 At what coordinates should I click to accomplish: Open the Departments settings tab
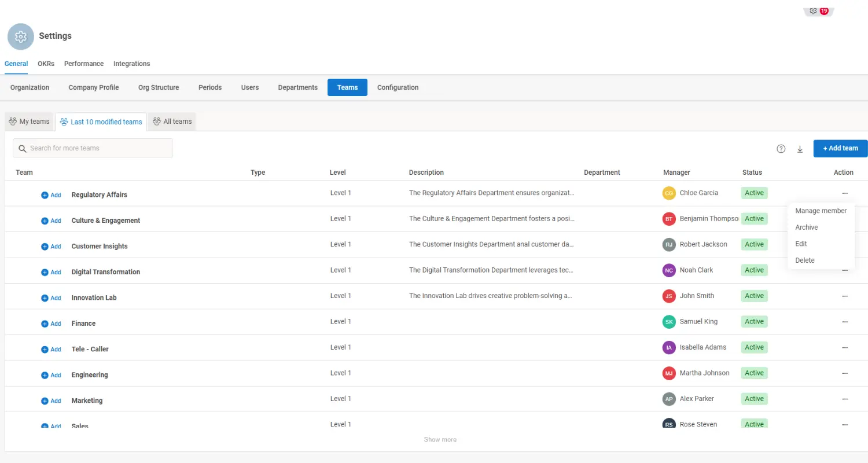click(x=297, y=87)
